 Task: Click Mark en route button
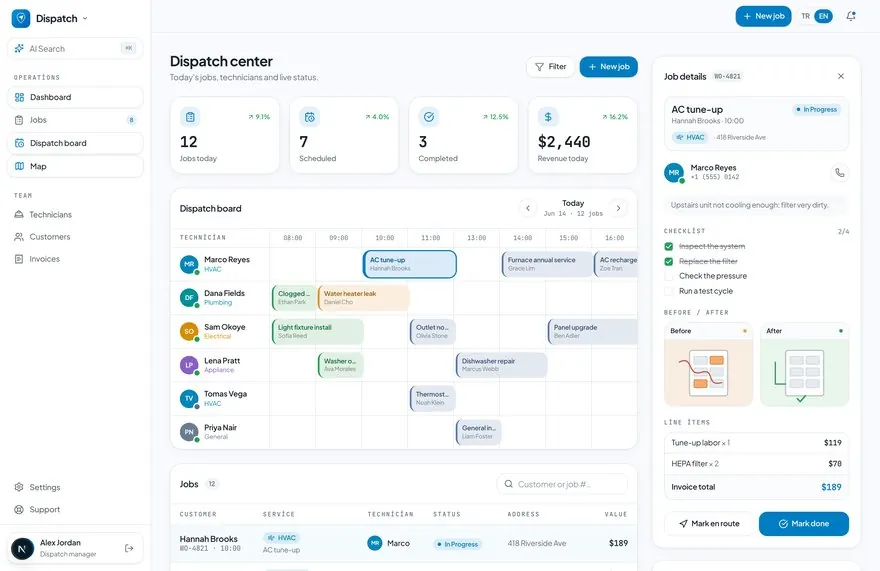pos(709,524)
